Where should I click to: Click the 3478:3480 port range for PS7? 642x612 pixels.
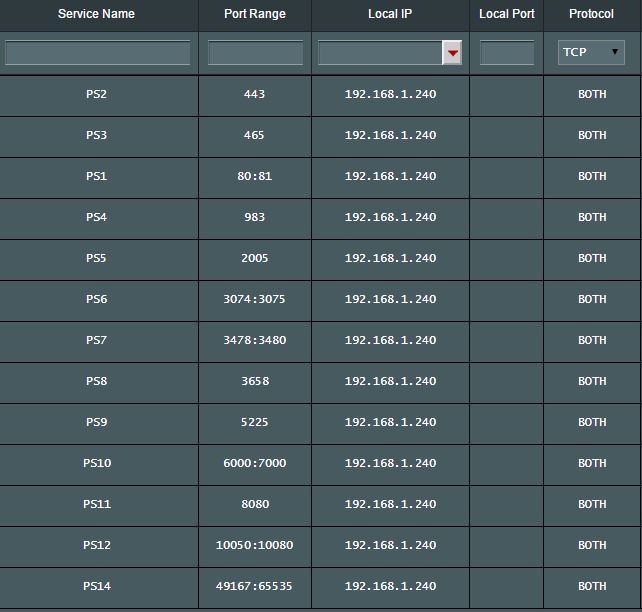coord(254,340)
